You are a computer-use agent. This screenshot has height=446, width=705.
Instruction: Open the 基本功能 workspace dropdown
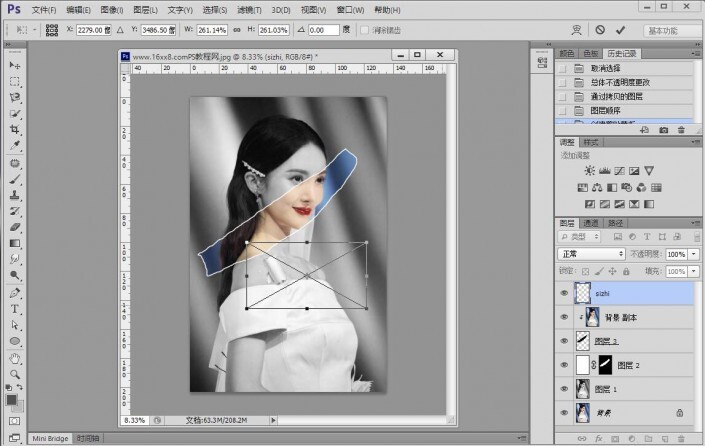[x=672, y=30]
